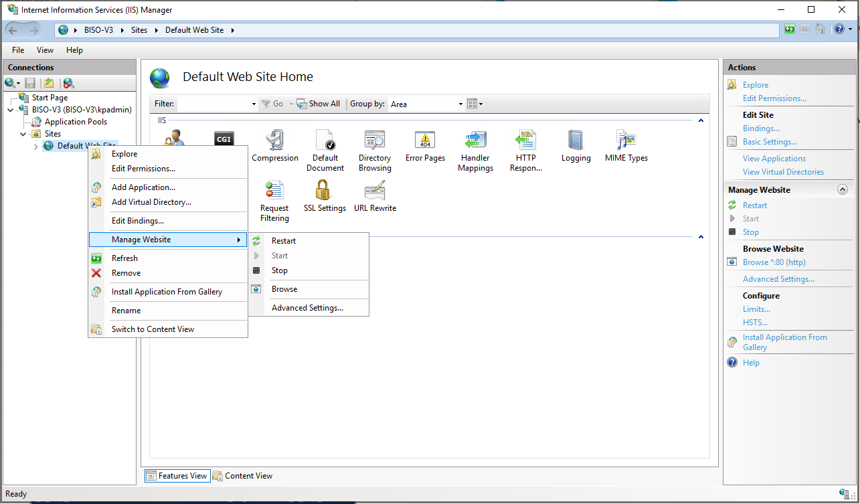Select the MIME Types icon
Screen dimensions: 860x504
coord(626,140)
